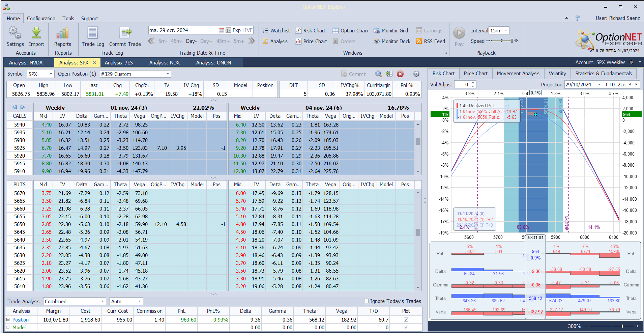Screen dimensions: 644x333
Task: Enable Ignore Today's Trades checkbox
Action: click(x=366, y=301)
